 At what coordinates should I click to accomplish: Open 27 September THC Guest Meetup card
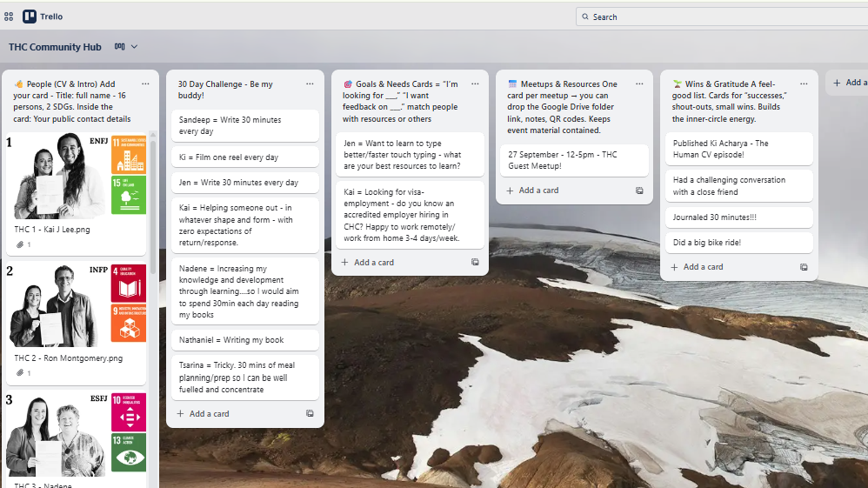pos(574,161)
